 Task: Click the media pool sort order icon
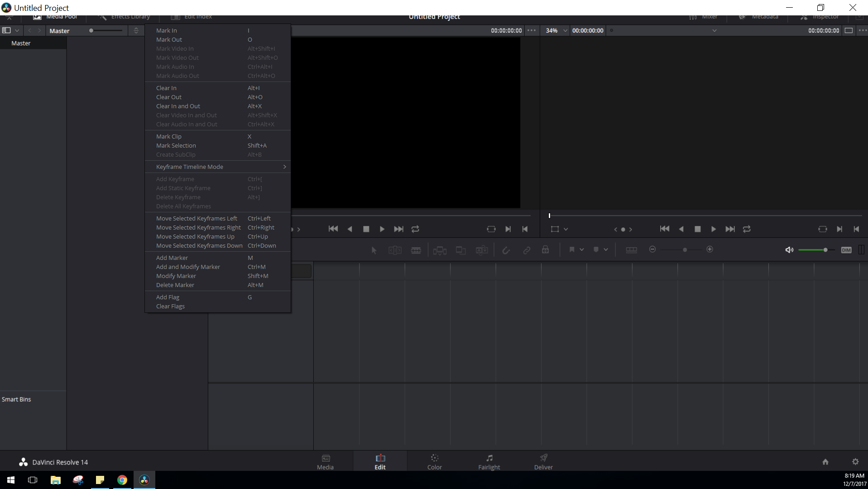pyautogui.click(x=136, y=30)
